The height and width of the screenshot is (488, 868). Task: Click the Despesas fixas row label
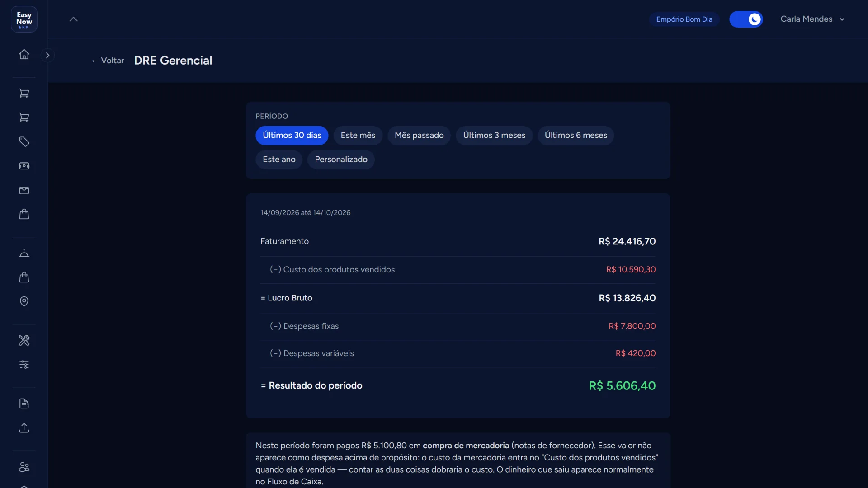304,326
